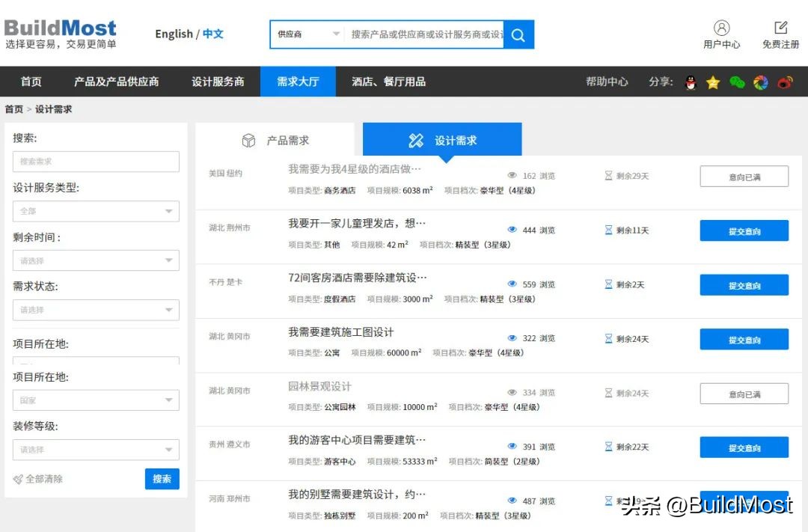Share to Qzone using the yellow star icon
This screenshot has width=808, height=532.
pyautogui.click(x=713, y=82)
